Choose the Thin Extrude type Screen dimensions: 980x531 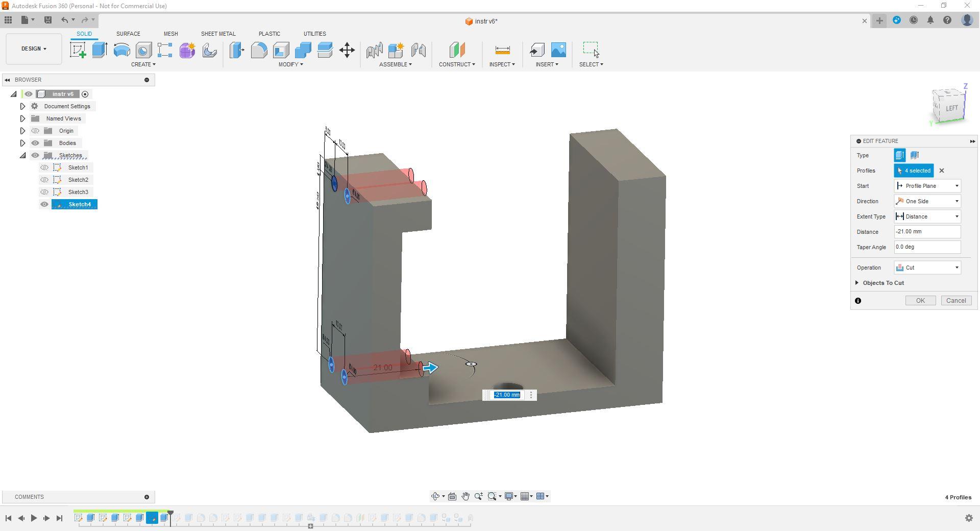click(915, 155)
